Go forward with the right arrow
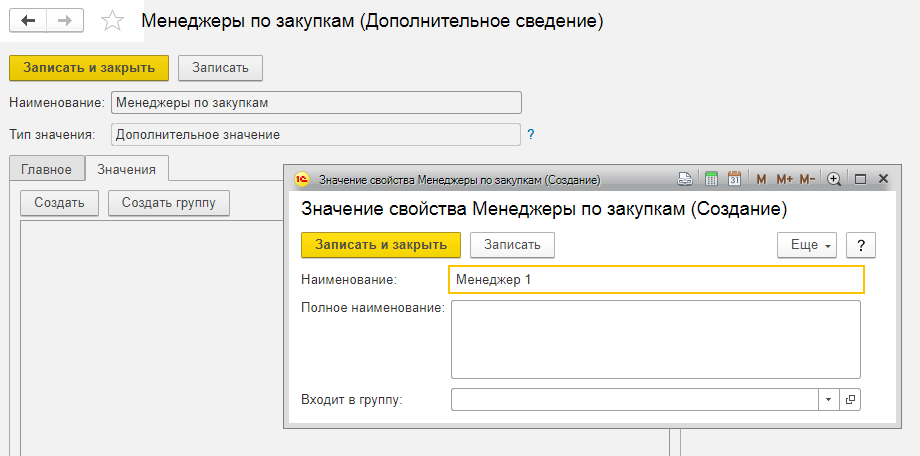Screen dimensions: 920x456 (64, 20)
